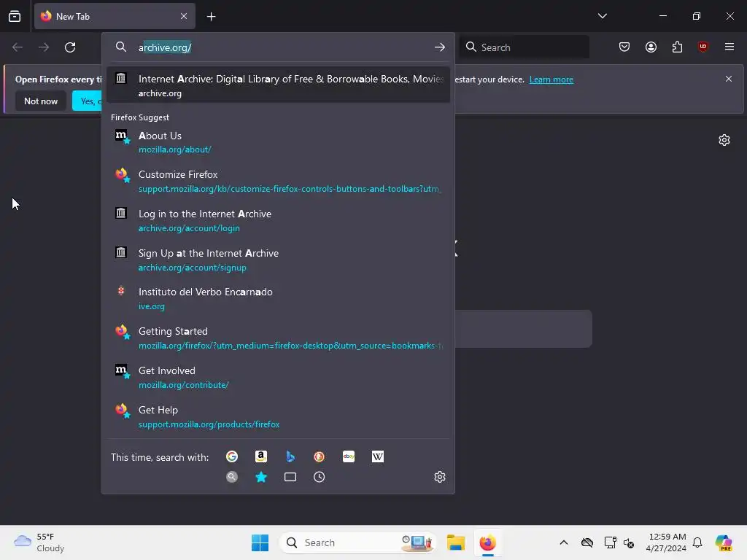Select the New Tab browser tab

(115, 16)
